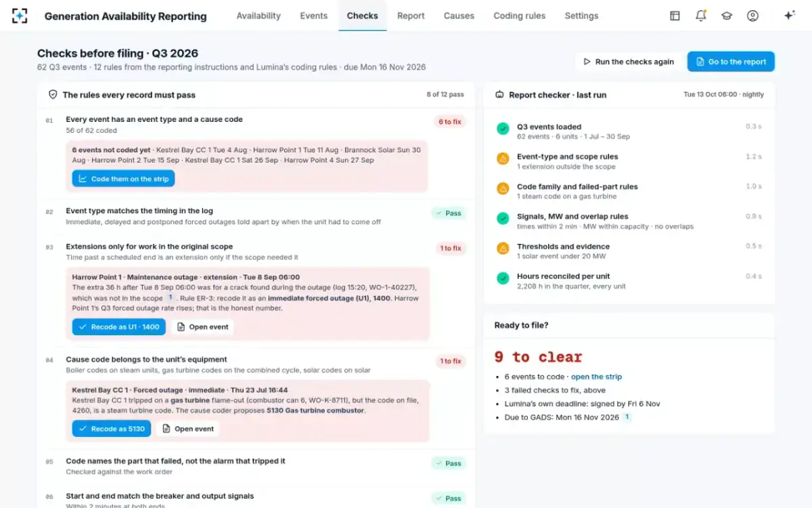Select the Checks tab
This screenshot has height=508, width=812.
click(x=362, y=16)
